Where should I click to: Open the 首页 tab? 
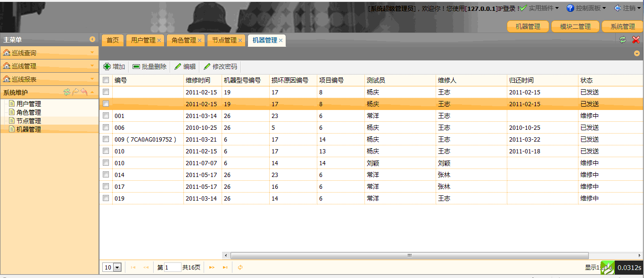(x=112, y=41)
